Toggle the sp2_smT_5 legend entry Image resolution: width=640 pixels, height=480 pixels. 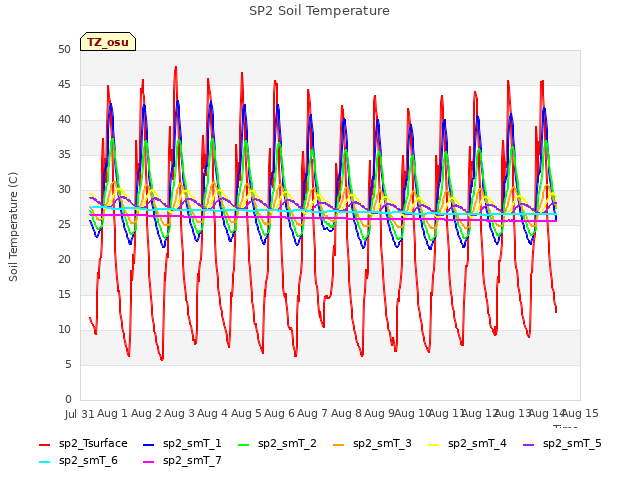pos(562,444)
